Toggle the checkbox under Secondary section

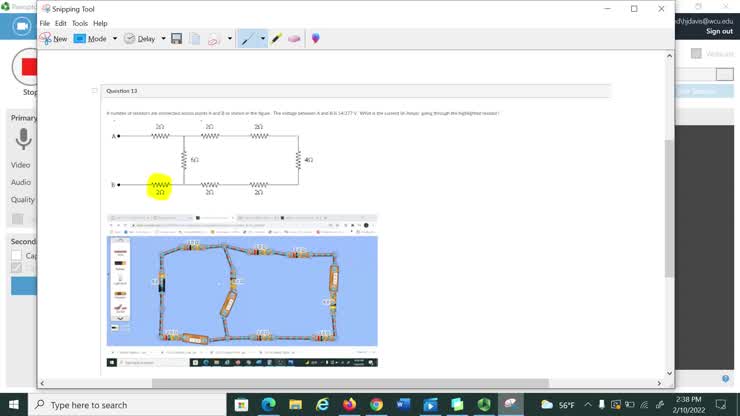[16, 255]
